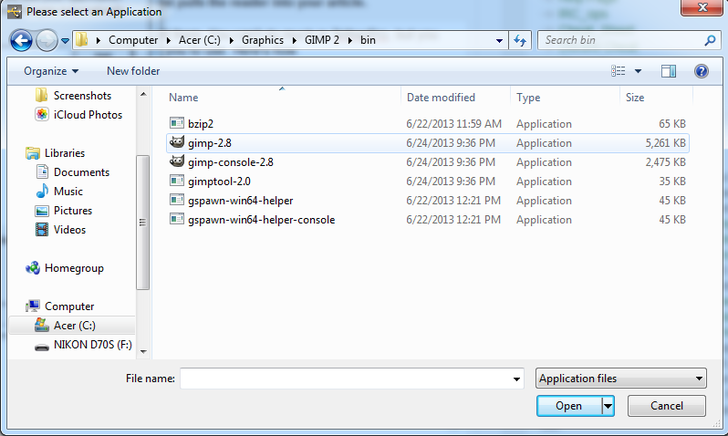Select Computer in the breadcrumb path

133,40
